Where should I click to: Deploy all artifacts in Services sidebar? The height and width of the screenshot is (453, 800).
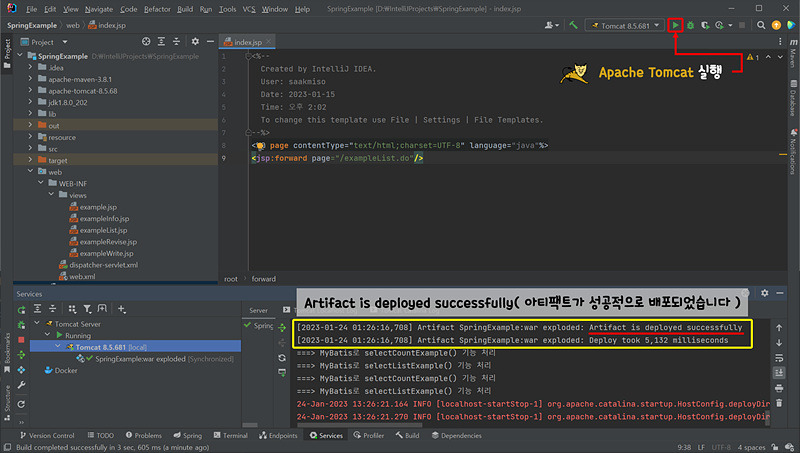[21, 355]
